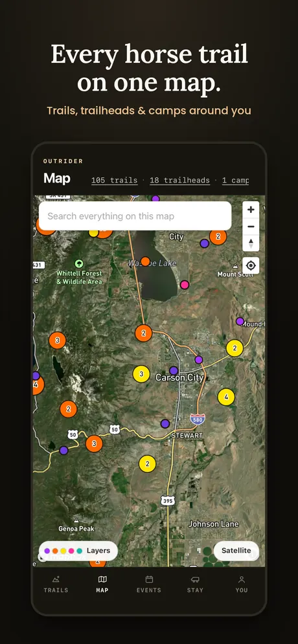This screenshot has width=298, height=644.
Task: Open yellow cluster 4 east of Carson City
Action: (226, 397)
